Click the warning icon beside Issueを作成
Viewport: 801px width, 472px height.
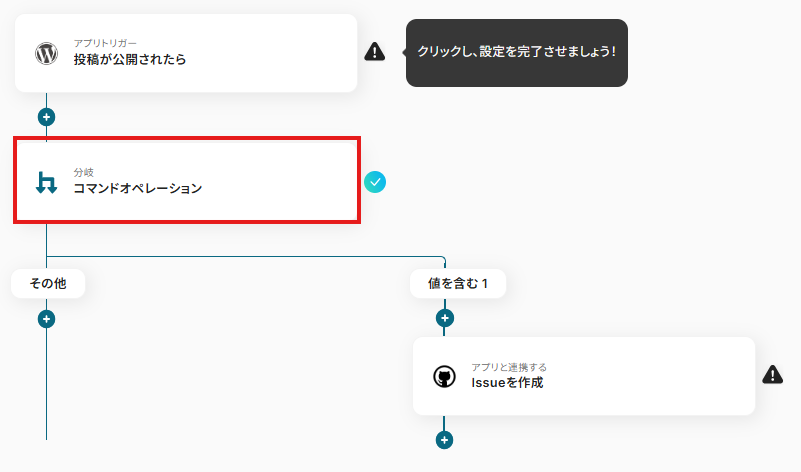[772, 375]
